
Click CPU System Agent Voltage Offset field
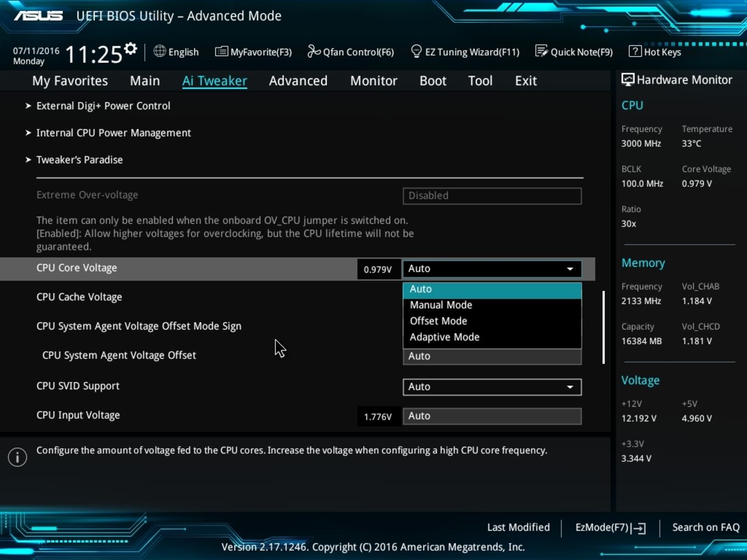point(492,356)
